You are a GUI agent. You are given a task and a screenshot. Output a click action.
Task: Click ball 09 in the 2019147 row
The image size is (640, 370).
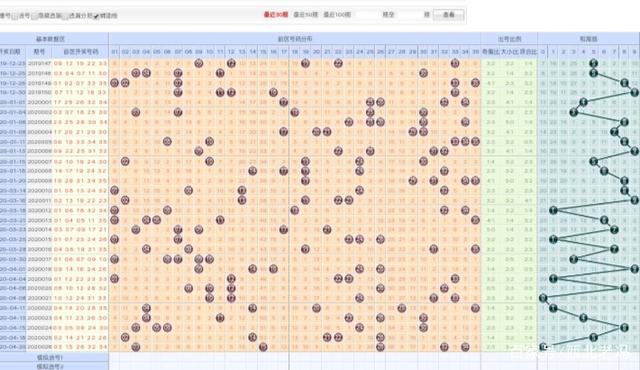pos(199,64)
